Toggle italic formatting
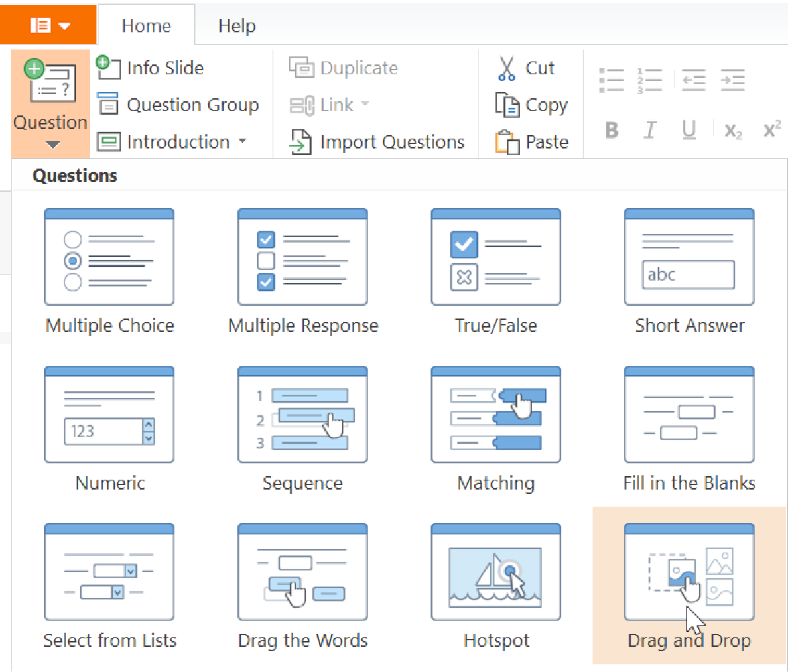Viewport: 788px width, 672px height. pyautogui.click(x=649, y=131)
